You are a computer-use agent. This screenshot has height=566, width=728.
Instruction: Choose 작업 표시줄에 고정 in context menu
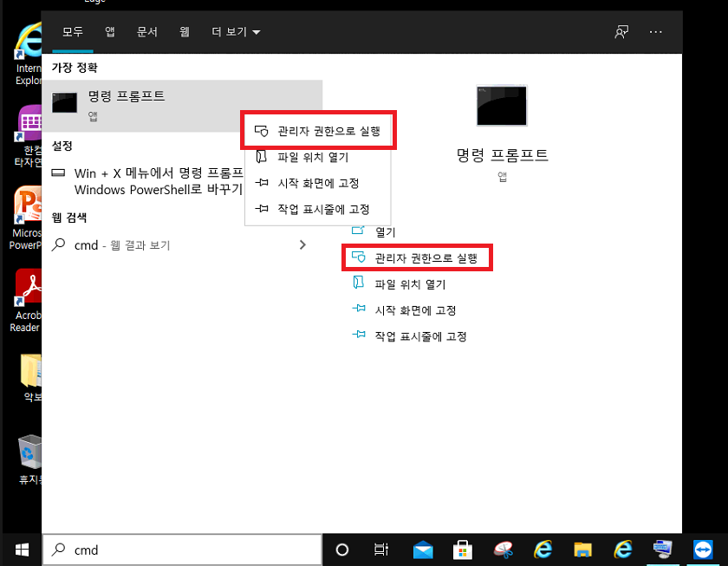coord(318,209)
